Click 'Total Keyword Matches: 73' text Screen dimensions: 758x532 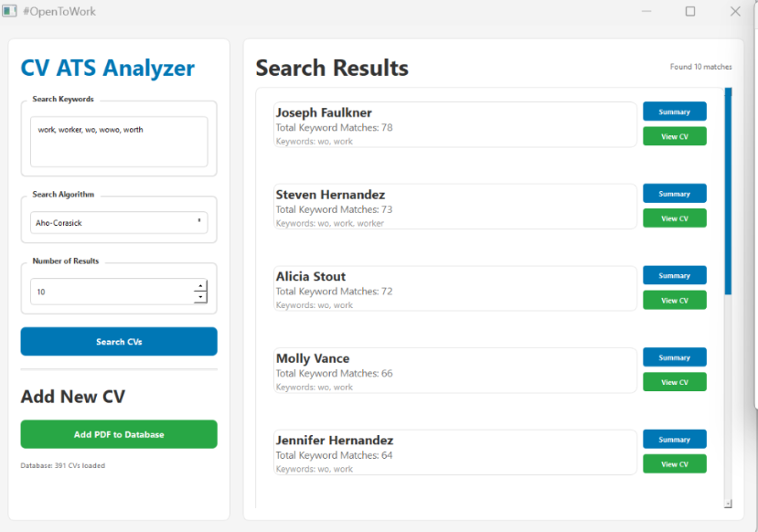click(x=334, y=209)
